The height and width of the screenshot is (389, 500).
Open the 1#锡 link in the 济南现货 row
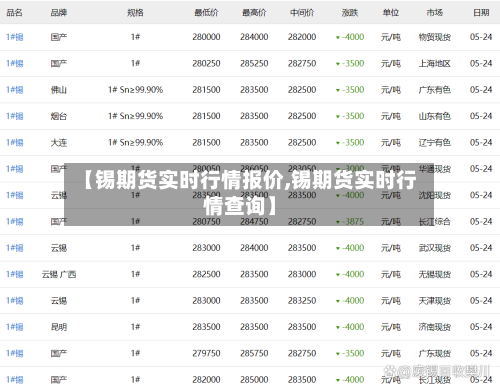coord(15,327)
